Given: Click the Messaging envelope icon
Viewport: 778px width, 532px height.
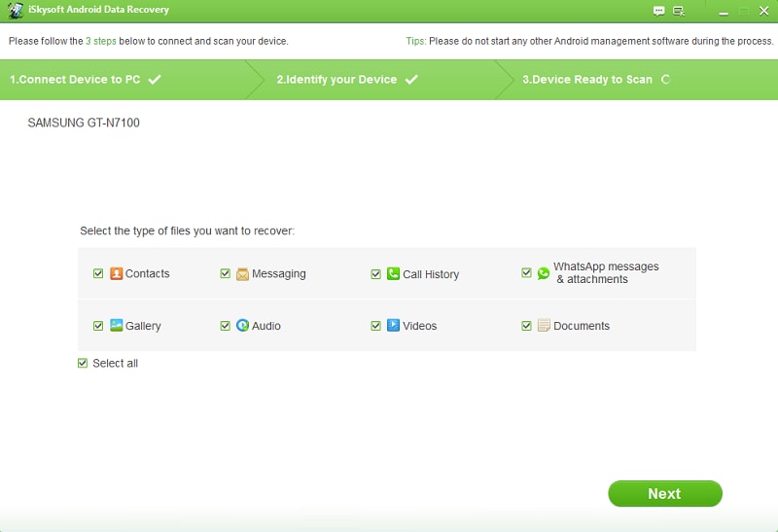Looking at the screenshot, I should tap(242, 274).
